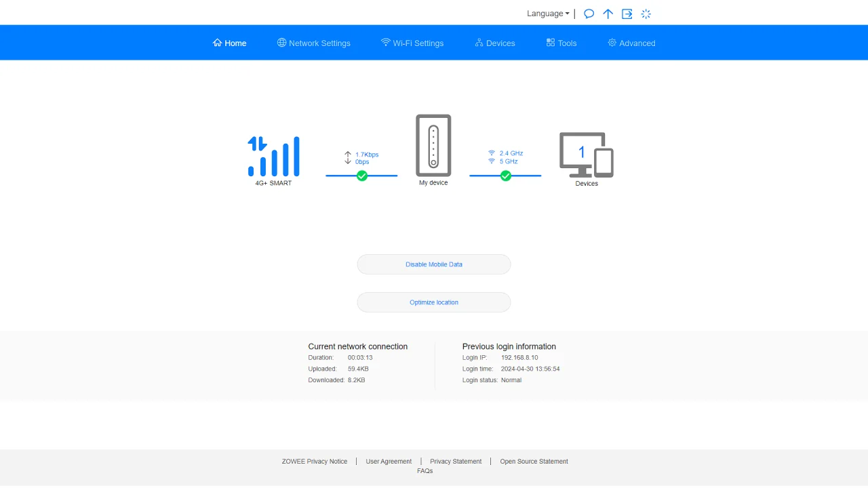Click the spinning loading icon in header

click(646, 14)
